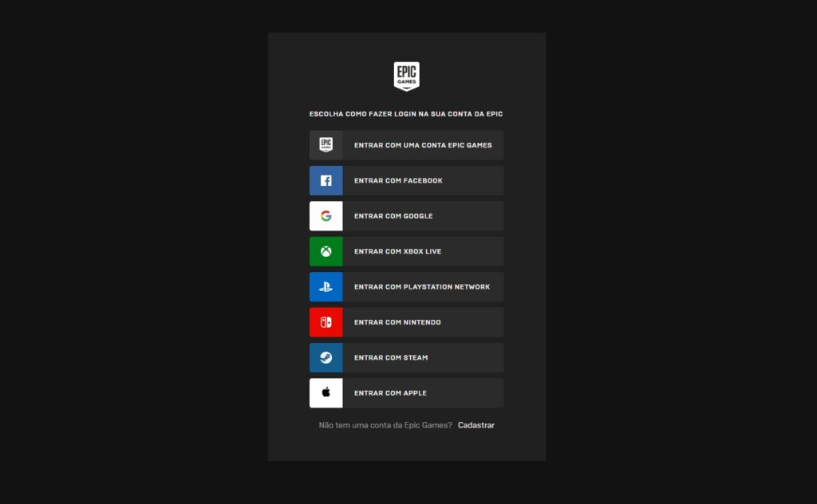The width and height of the screenshot is (817, 504).
Task: Click text 'Não tem uma conta da Epic Games?'
Action: 385,425
